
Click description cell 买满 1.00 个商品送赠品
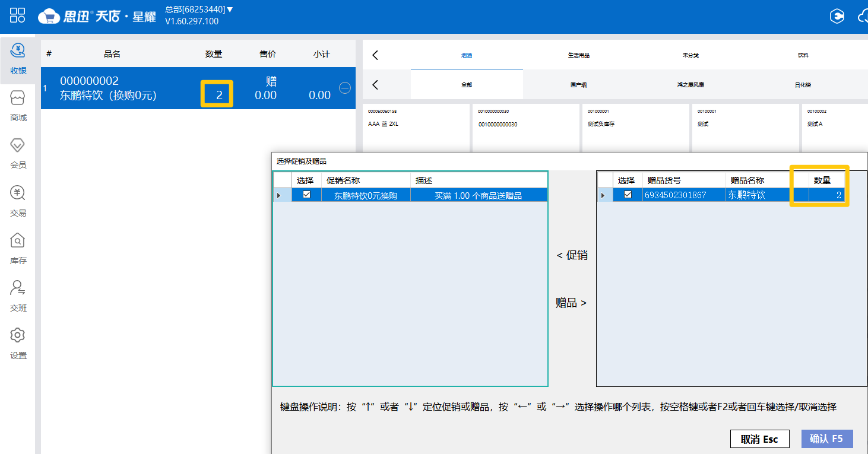(479, 195)
